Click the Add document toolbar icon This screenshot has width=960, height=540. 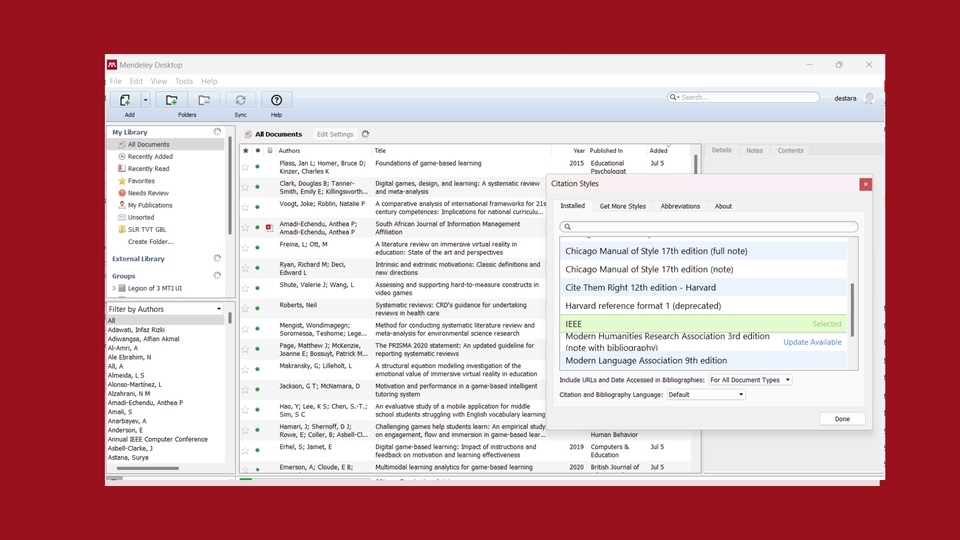pos(125,100)
